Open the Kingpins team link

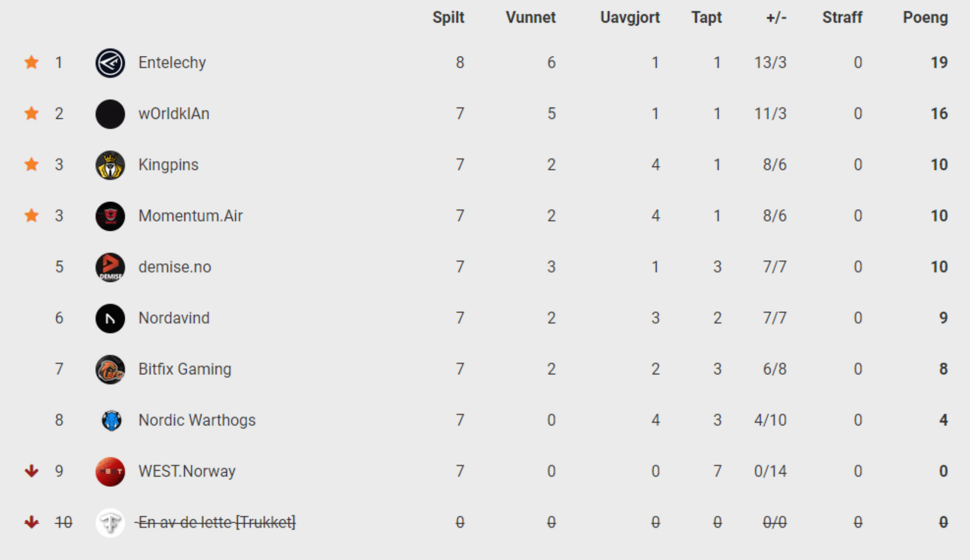click(168, 165)
